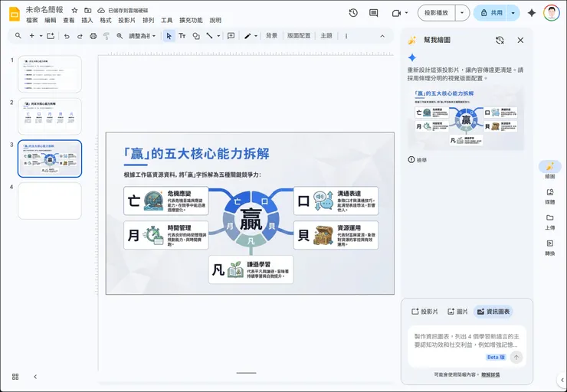Collapse the toolbar with up chevron

(382, 36)
